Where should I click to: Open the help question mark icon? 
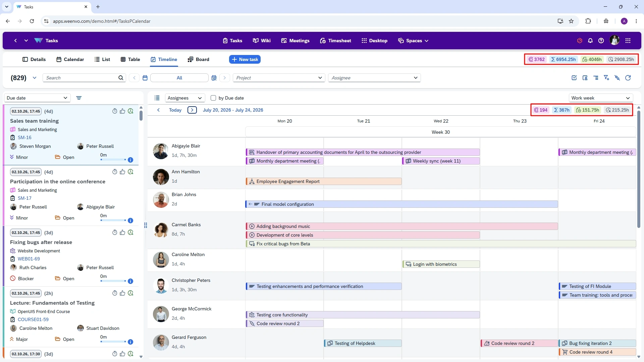[601, 41]
